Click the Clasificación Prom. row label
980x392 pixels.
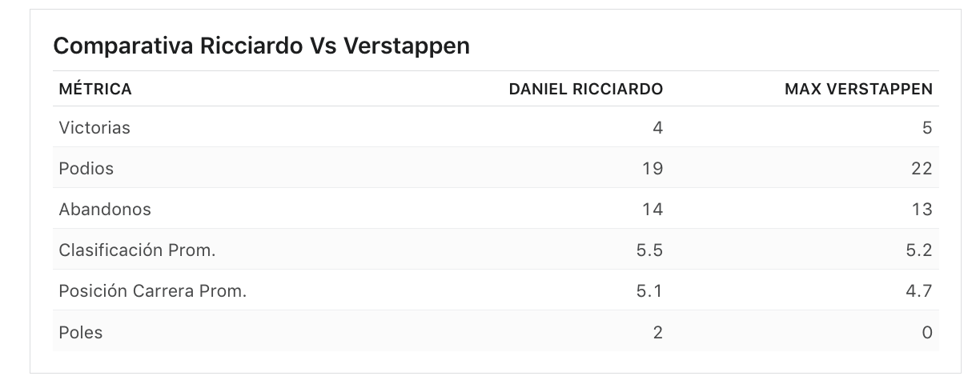coord(137,250)
